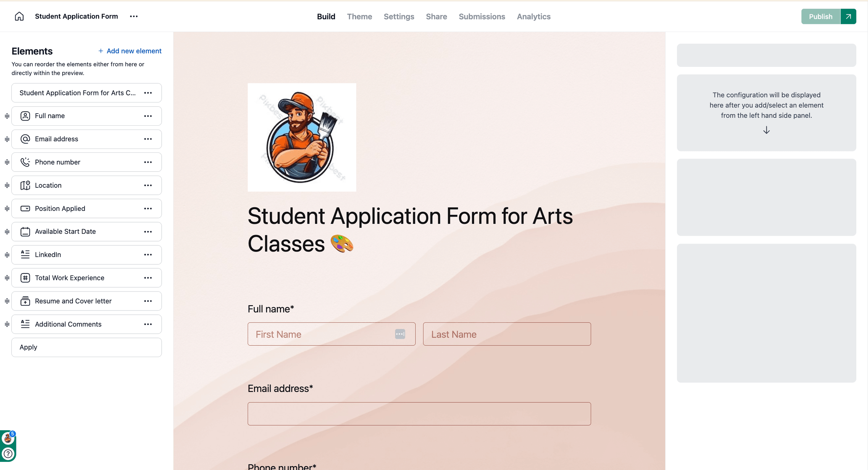Click the Resume and Cover letter upload icon
This screenshot has height=470, width=868.
click(x=25, y=301)
